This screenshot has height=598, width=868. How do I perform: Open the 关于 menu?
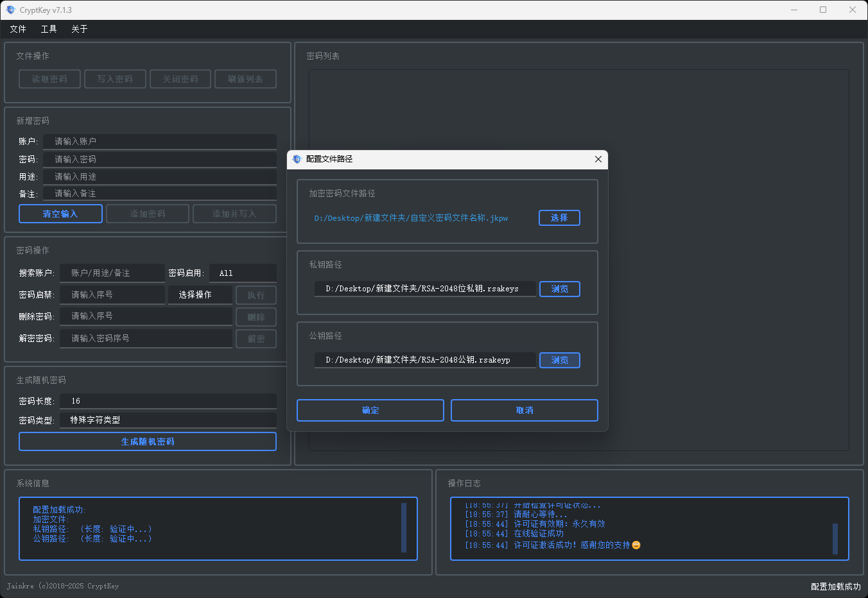tap(80, 29)
